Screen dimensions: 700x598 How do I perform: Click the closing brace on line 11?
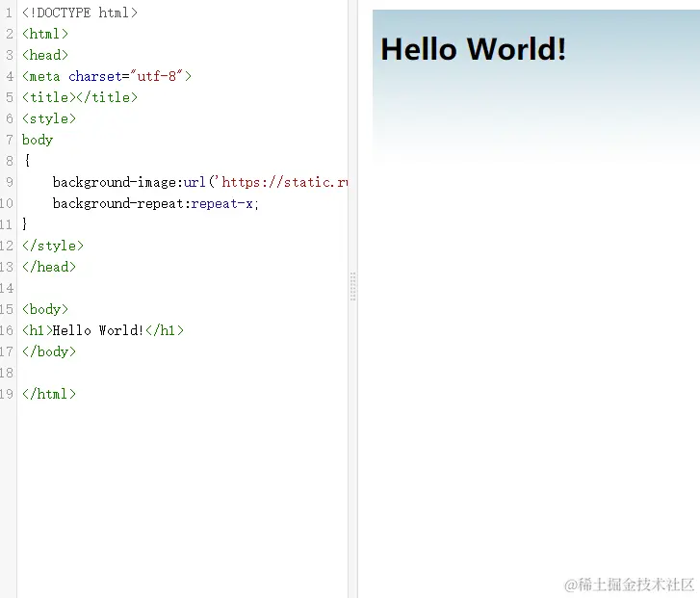(x=25, y=224)
